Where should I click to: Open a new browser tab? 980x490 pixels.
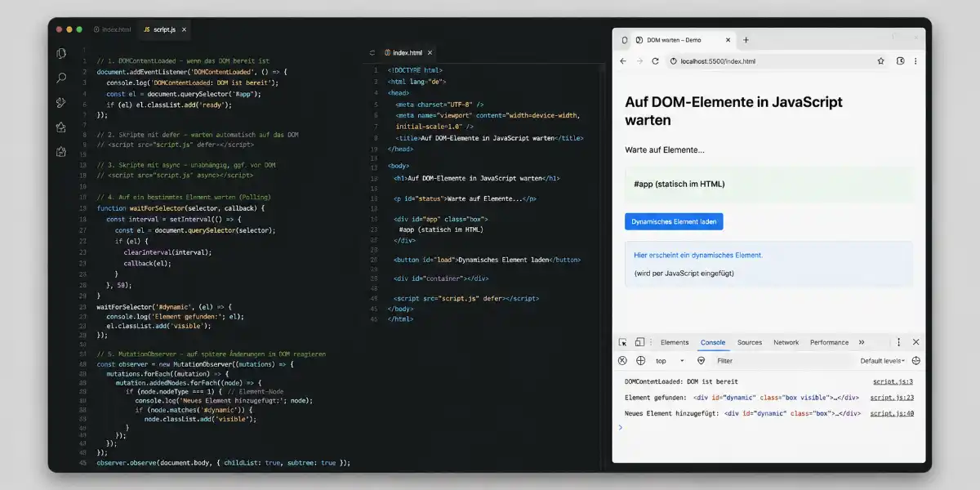[x=746, y=40]
